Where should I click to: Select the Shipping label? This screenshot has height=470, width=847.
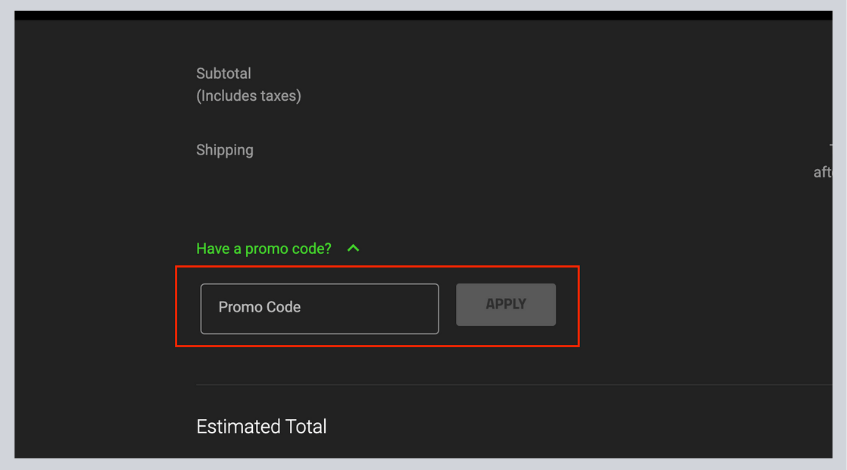[x=225, y=150]
